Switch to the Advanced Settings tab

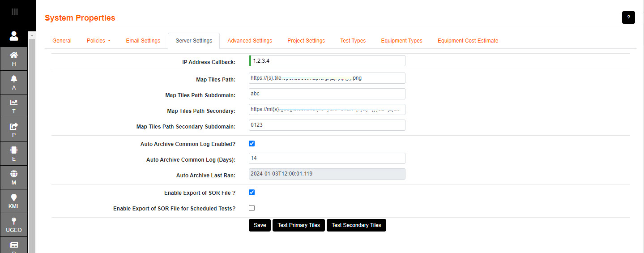click(x=249, y=41)
